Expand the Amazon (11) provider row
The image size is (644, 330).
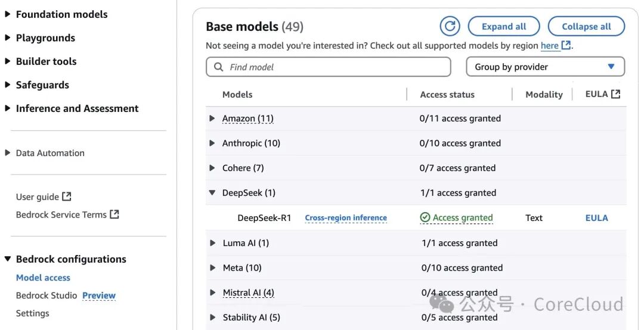212,118
